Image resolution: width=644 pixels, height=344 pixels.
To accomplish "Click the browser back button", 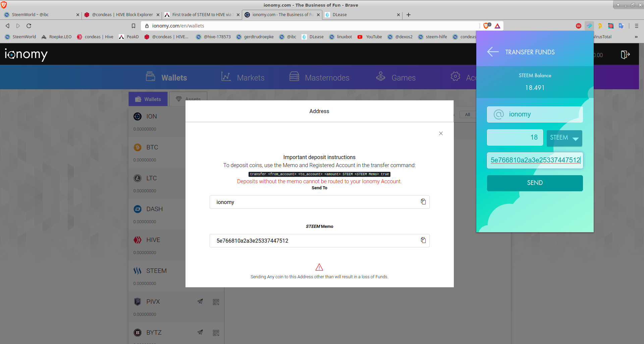I will click(7, 26).
